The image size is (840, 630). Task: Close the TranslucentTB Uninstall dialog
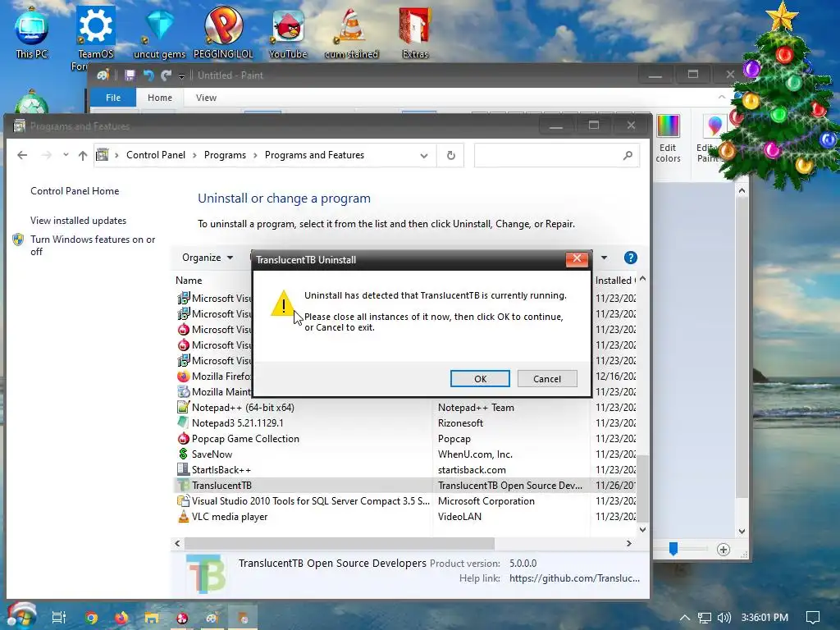tap(577, 258)
